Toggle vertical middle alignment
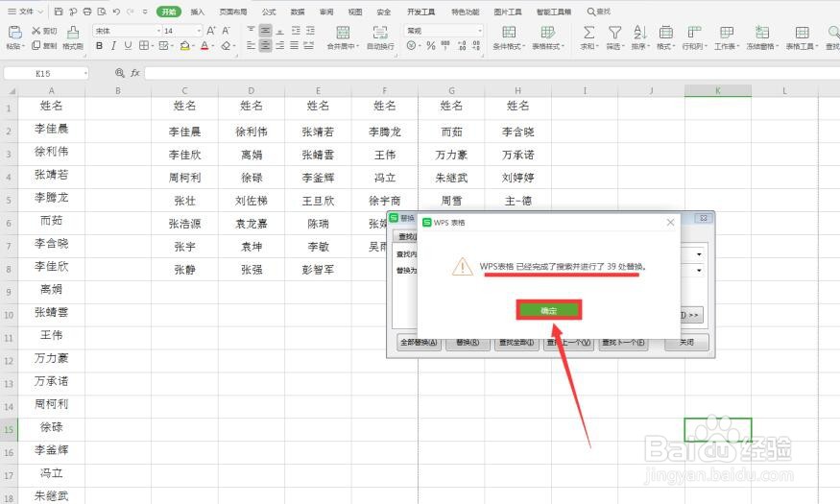The height and width of the screenshot is (504, 840). 265,31
